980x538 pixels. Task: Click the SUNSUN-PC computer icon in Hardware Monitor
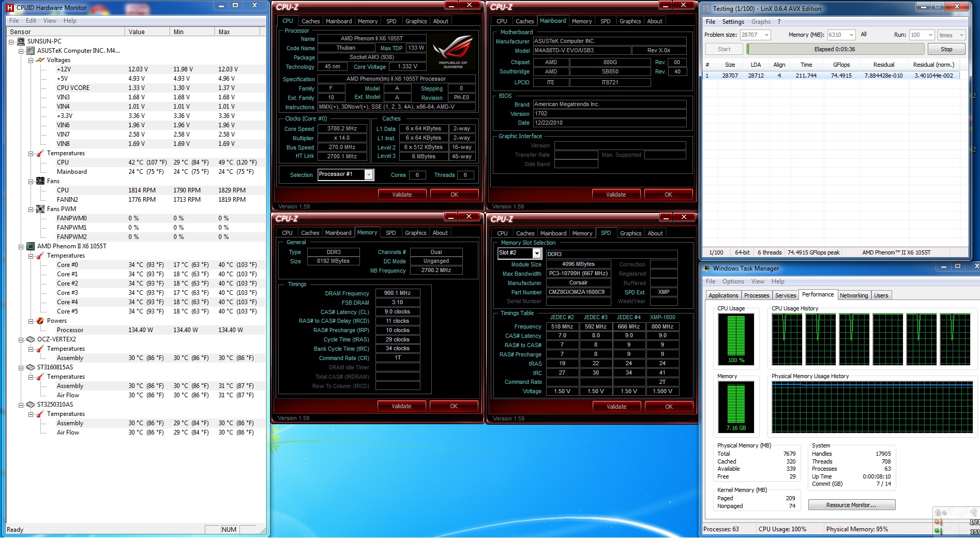pyautogui.click(x=21, y=41)
